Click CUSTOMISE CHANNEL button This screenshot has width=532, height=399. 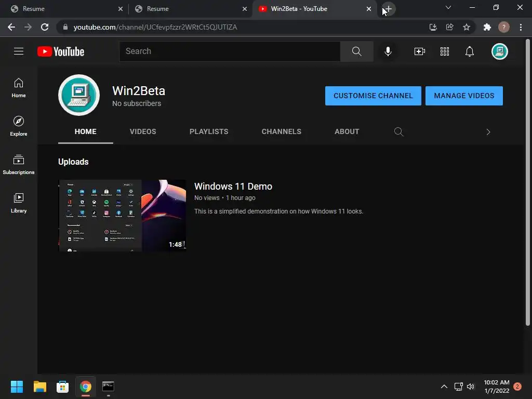(373, 96)
